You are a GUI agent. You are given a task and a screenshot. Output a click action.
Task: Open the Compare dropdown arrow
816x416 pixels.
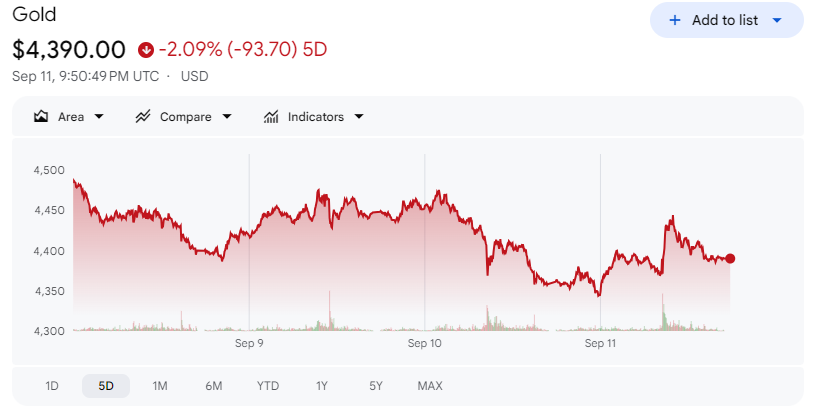pyautogui.click(x=227, y=117)
